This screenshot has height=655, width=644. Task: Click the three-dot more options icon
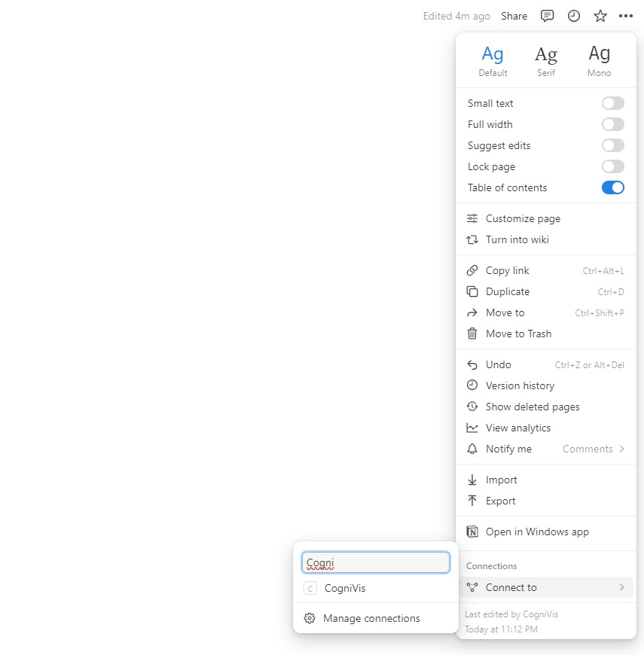tap(626, 16)
